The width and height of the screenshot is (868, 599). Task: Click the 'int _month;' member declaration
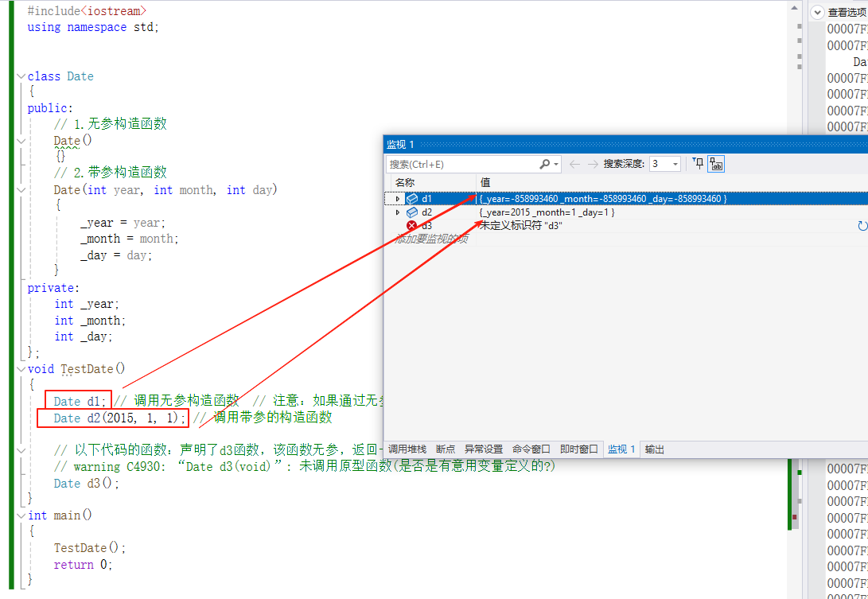click(90, 321)
